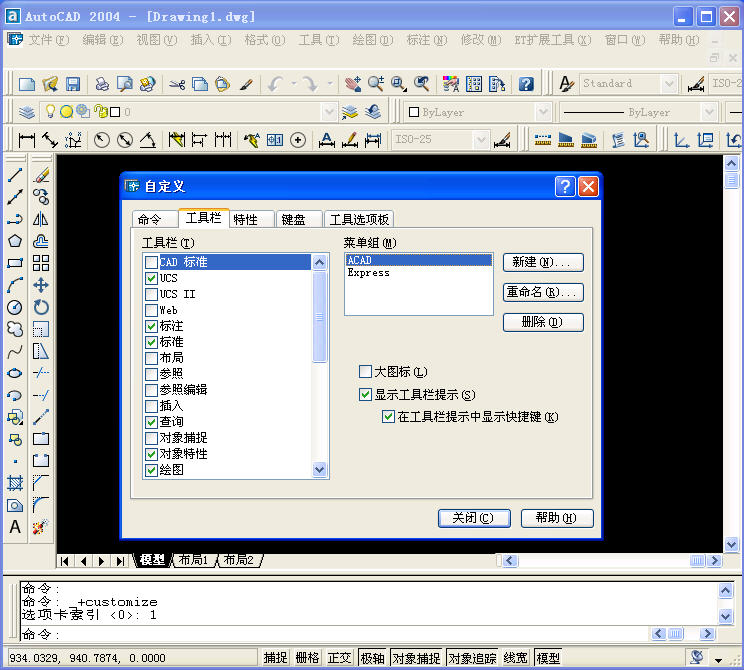The height and width of the screenshot is (670, 744).
Task: Open the 修改(M) menu
Action: click(x=481, y=40)
